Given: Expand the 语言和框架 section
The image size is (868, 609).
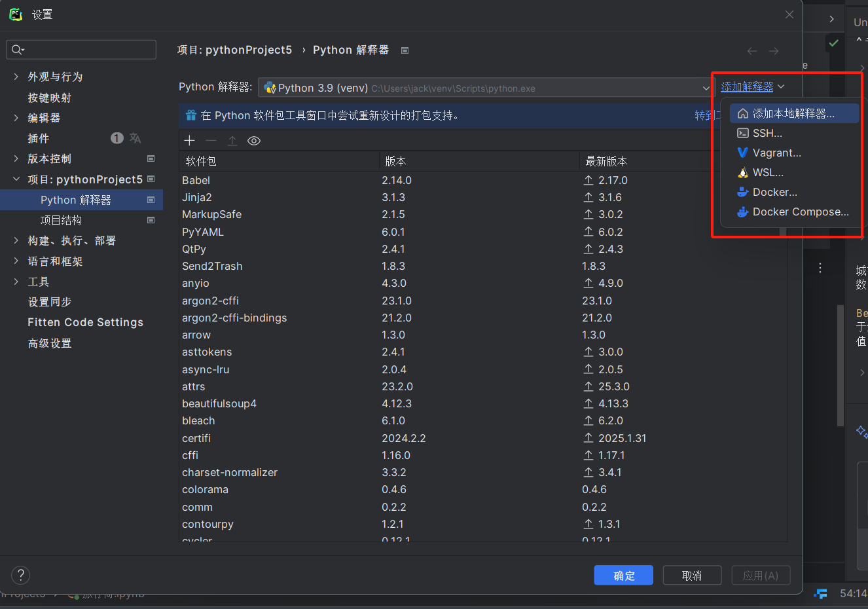Looking at the screenshot, I should [x=16, y=261].
